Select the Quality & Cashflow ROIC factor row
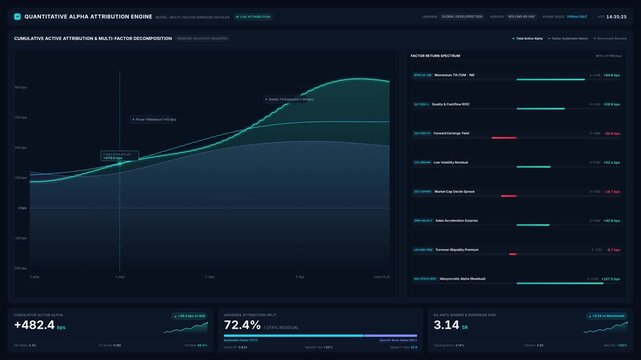Screen dimensions: 641x360 coord(517,105)
